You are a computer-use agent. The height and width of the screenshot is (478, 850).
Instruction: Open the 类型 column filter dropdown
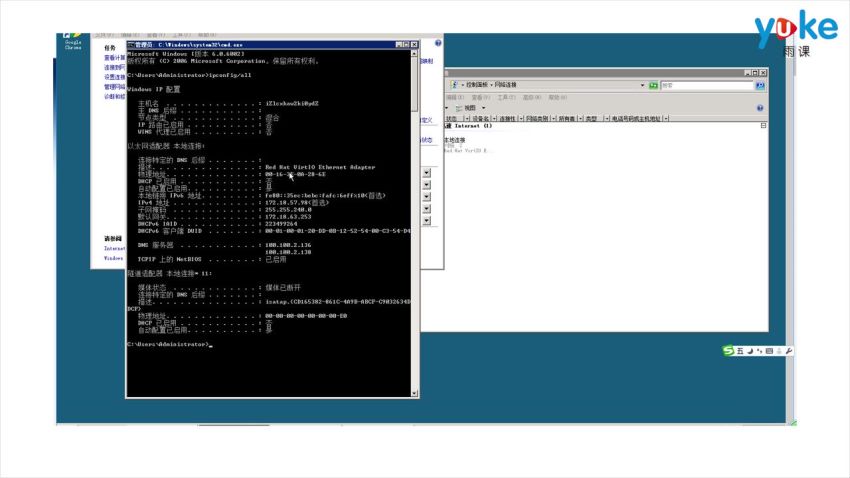607,118
